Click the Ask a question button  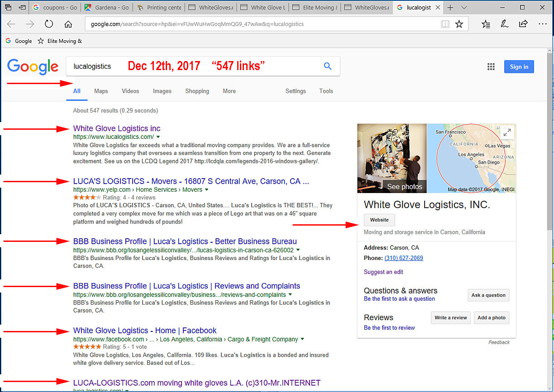point(488,295)
